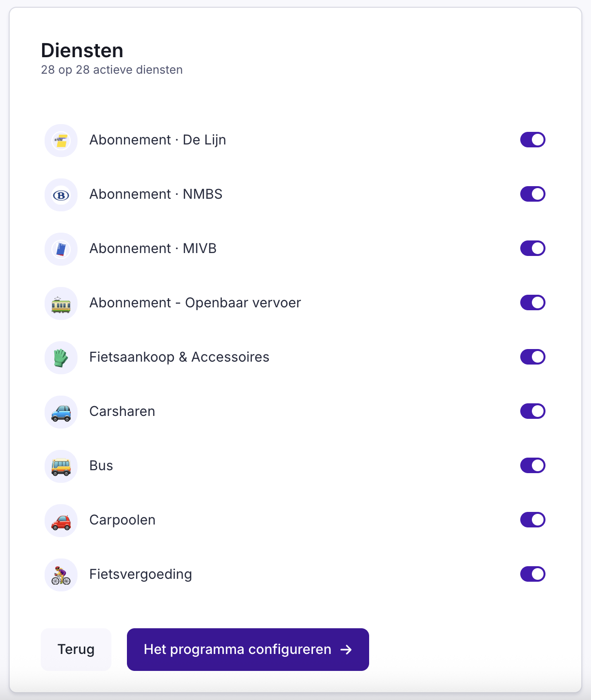Click the yellow bus icon

click(x=61, y=466)
